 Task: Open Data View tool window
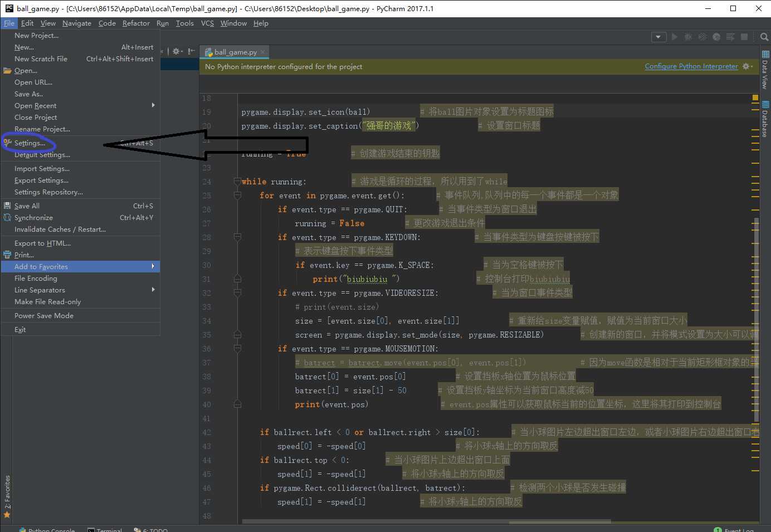tap(765, 70)
